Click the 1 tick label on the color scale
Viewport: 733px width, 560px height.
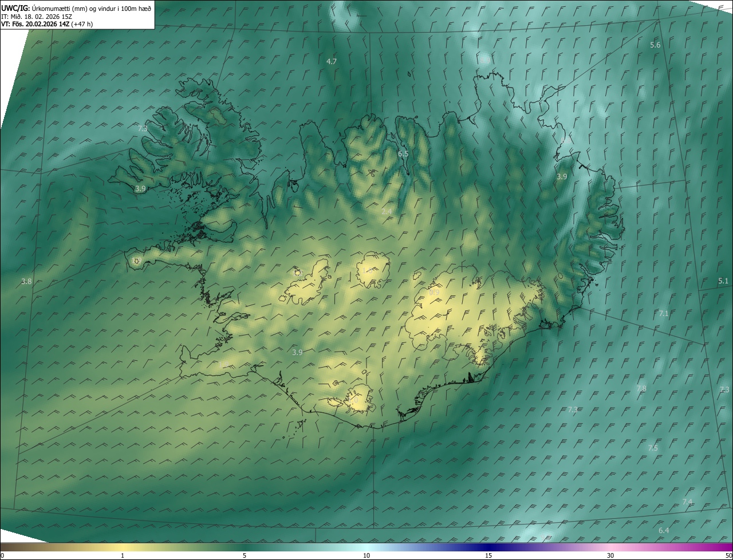(123, 555)
